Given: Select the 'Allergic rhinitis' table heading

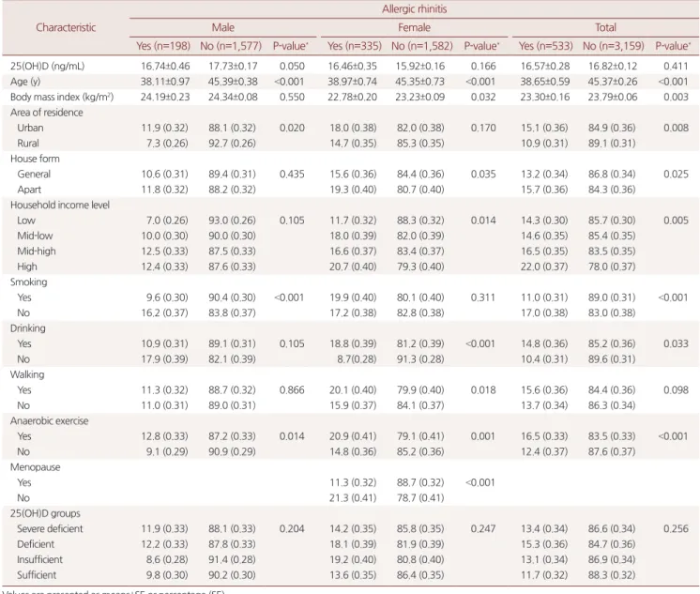Looking at the screenshot, I should (x=415, y=9).
